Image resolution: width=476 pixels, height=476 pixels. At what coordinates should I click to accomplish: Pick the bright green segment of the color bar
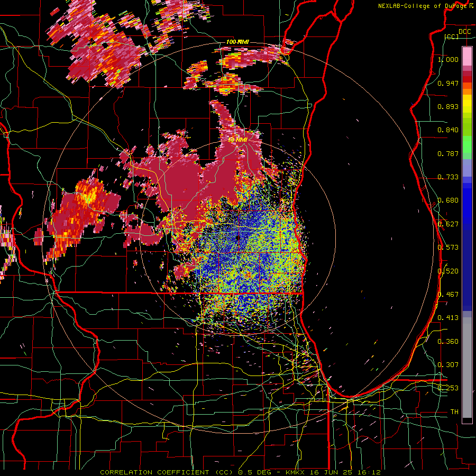pos(467,144)
